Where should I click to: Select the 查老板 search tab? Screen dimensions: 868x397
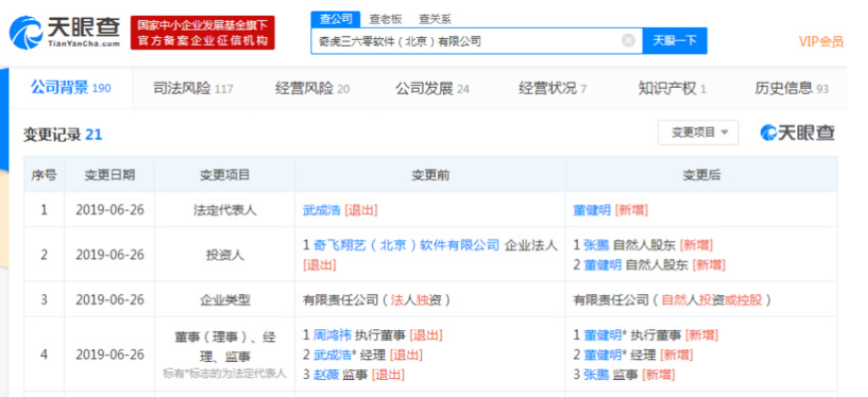coord(385,19)
